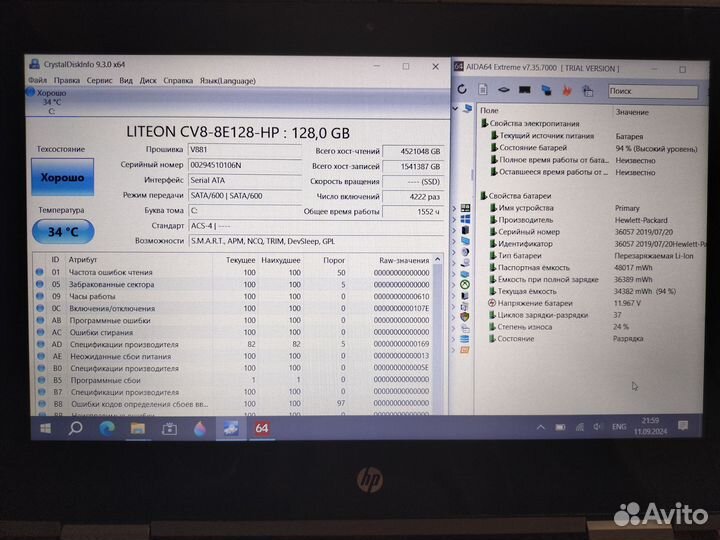Select the Windows logo icon in AIDA64 tree
This screenshot has width=720, height=540.
[x=465, y=219]
